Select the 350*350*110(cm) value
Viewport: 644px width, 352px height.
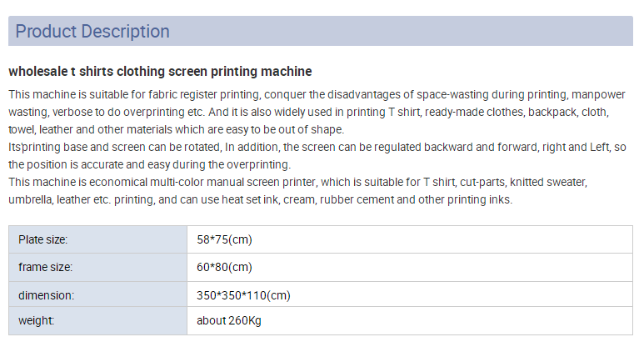point(243,295)
